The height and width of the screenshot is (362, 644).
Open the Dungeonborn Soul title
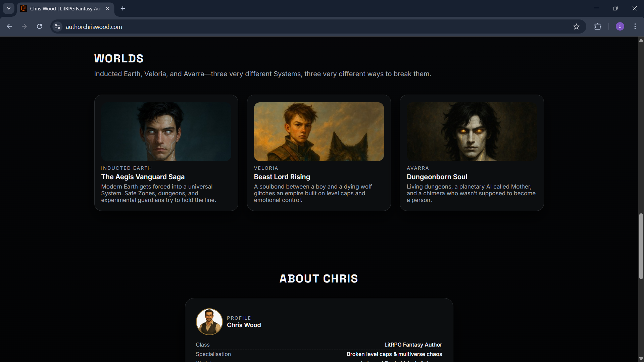437,177
